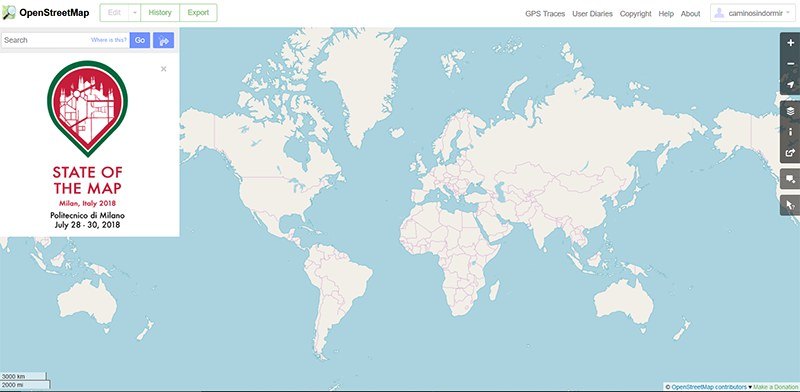Open User Diaries in the top menu
The height and width of the screenshot is (392, 800).
coord(592,14)
